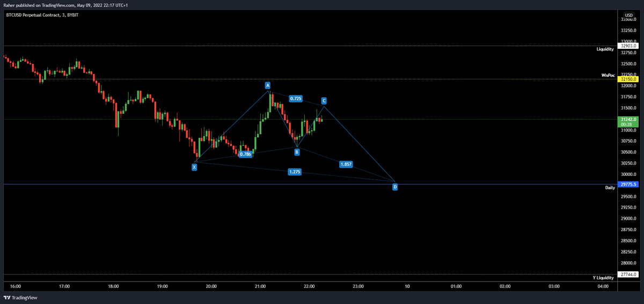The width and height of the screenshot is (644, 304).
Task: Click the 20:00 time axis label
Action: [x=211, y=286]
